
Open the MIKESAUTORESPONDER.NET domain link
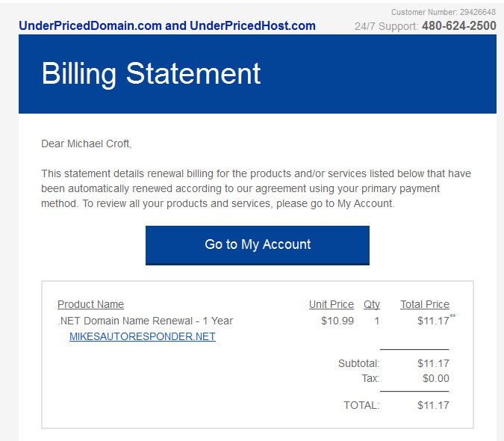143,336
